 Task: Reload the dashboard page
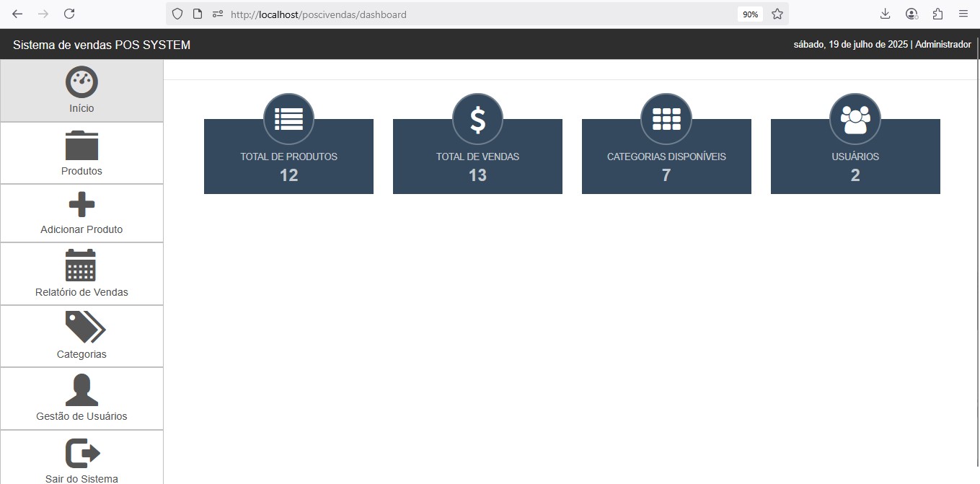pos(69,13)
